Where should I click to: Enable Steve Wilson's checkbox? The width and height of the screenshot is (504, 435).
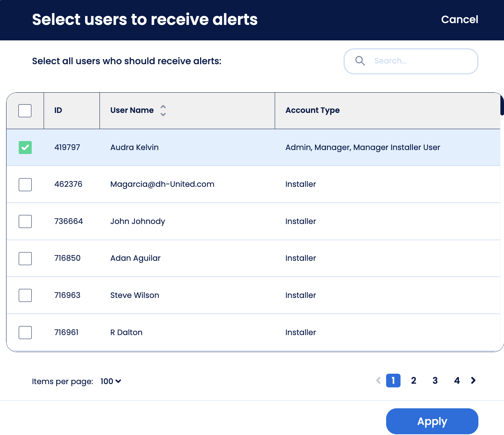[x=25, y=295]
